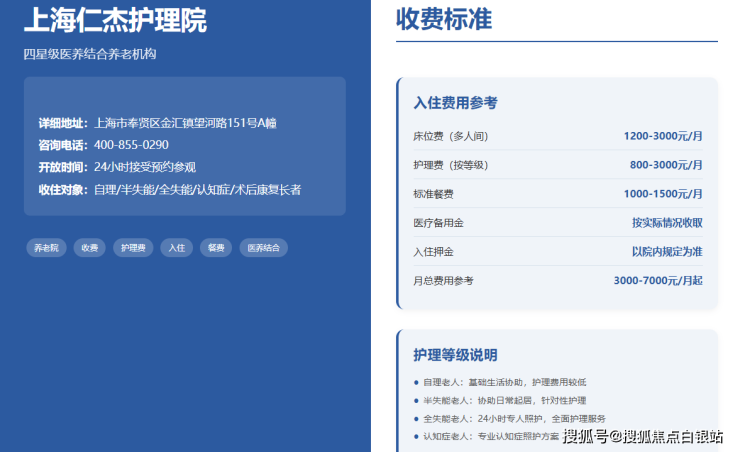740x452 pixels.
Task: Select the price 1000-1500元/月
Action: 663,194
